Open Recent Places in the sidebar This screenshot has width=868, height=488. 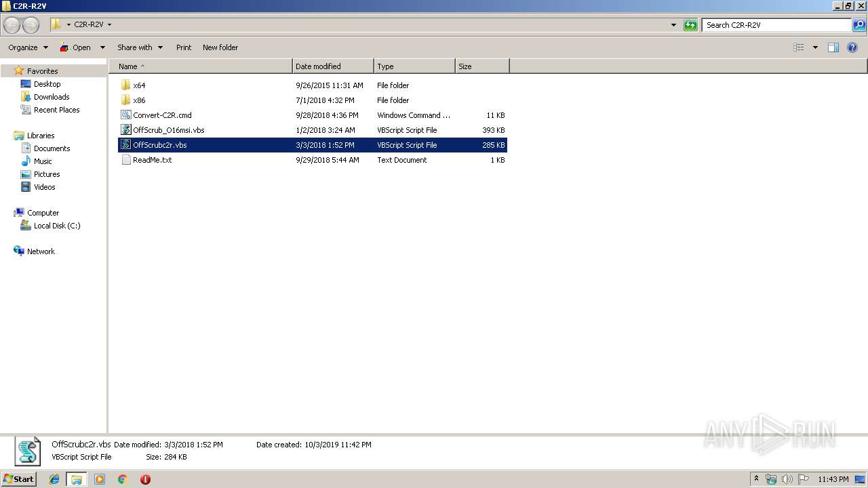(56, 110)
